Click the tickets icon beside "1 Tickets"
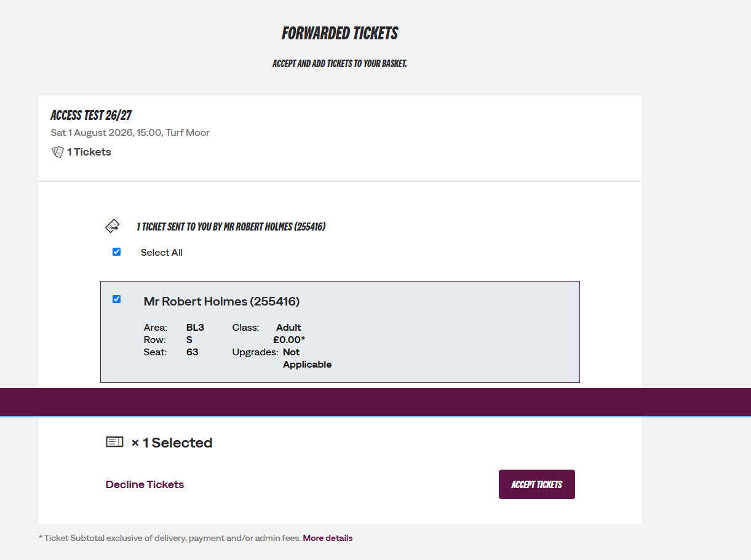This screenshot has width=751, height=560. coord(57,152)
